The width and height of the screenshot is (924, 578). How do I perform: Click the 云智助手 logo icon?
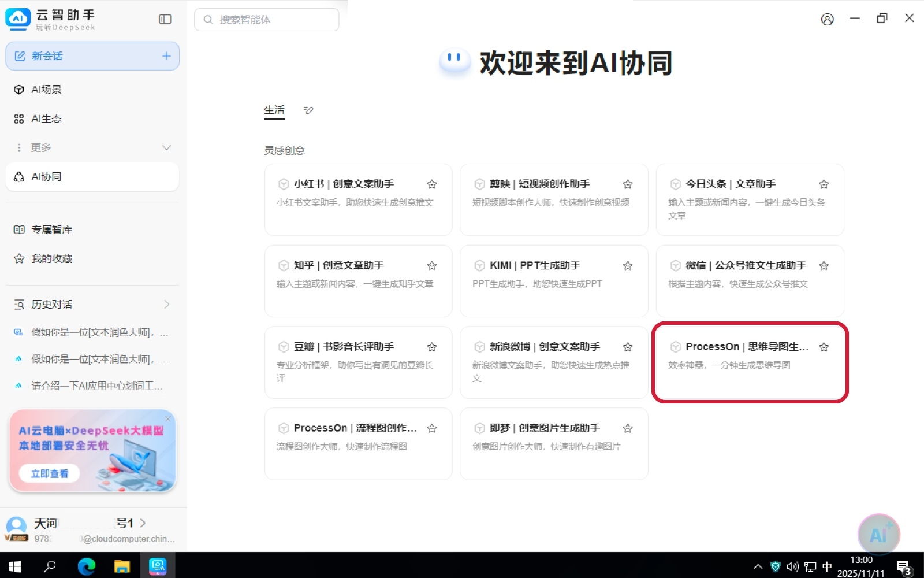click(18, 19)
